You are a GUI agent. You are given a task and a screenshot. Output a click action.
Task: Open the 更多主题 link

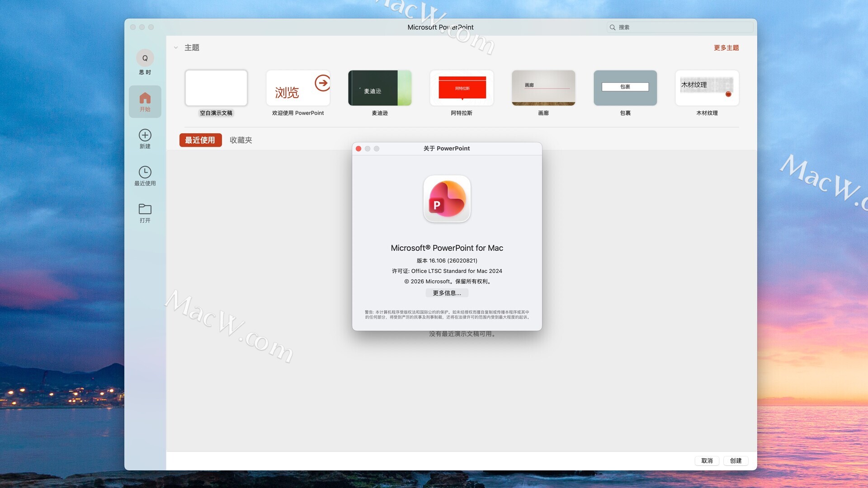(x=726, y=48)
